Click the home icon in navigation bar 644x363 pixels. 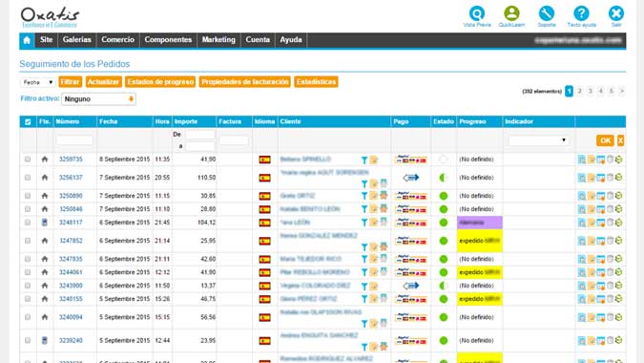27,40
